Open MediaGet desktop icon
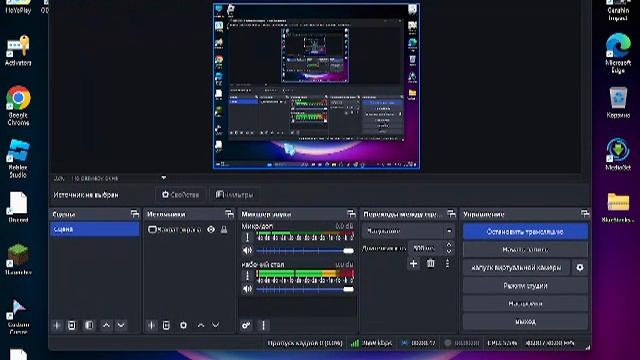 click(x=618, y=154)
